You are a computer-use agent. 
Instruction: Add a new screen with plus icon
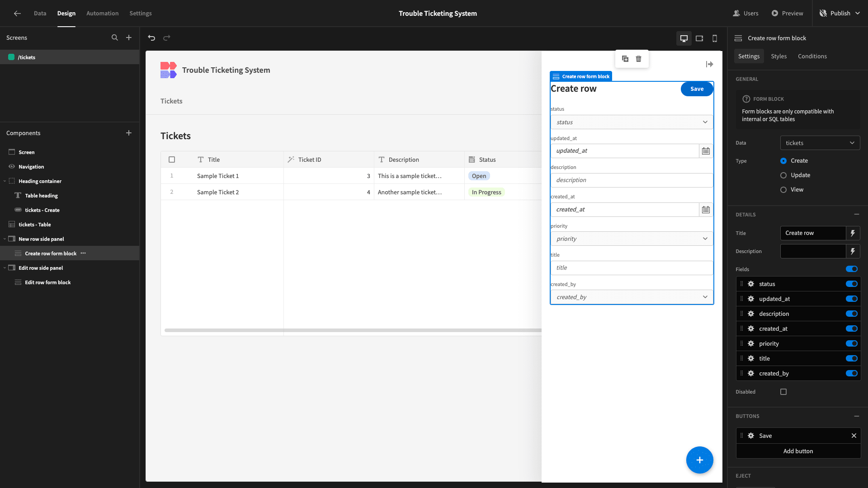pos(129,38)
